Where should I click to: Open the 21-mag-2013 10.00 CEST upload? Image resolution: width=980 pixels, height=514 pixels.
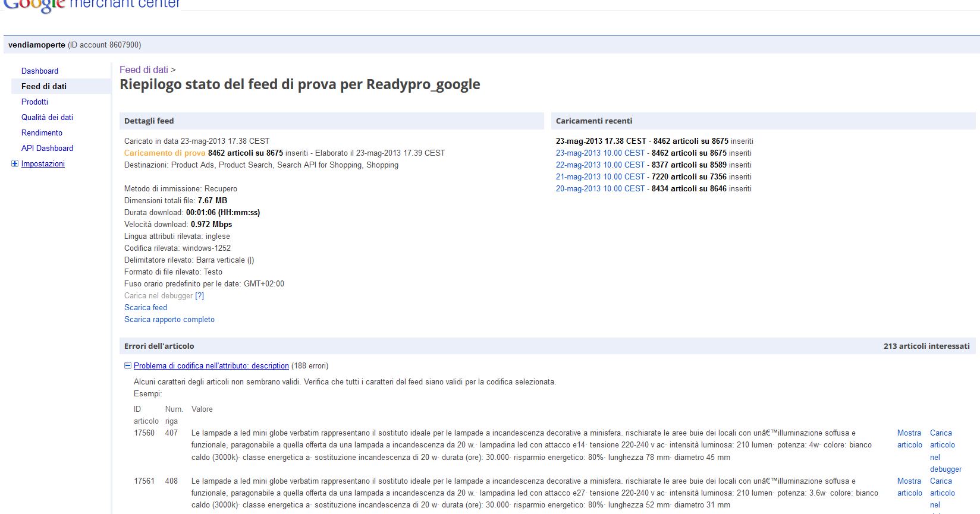[600, 176]
